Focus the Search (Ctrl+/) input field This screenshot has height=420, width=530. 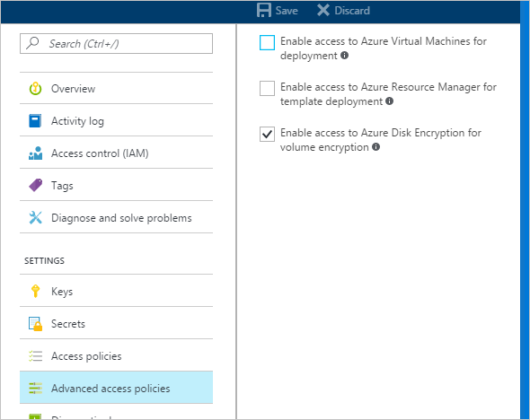pyautogui.click(x=116, y=44)
